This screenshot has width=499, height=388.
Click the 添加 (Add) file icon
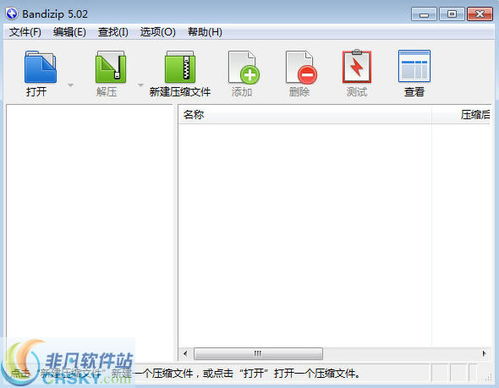pyautogui.click(x=243, y=67)
